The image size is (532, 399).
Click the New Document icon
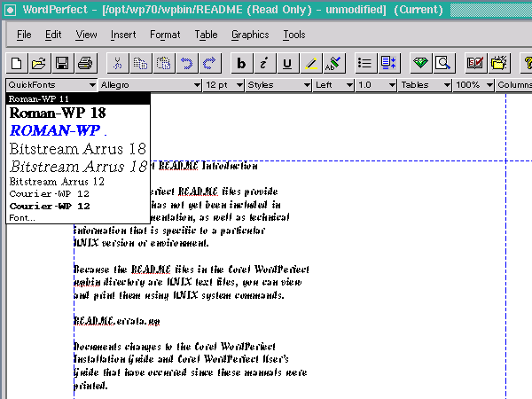[17, 63]
